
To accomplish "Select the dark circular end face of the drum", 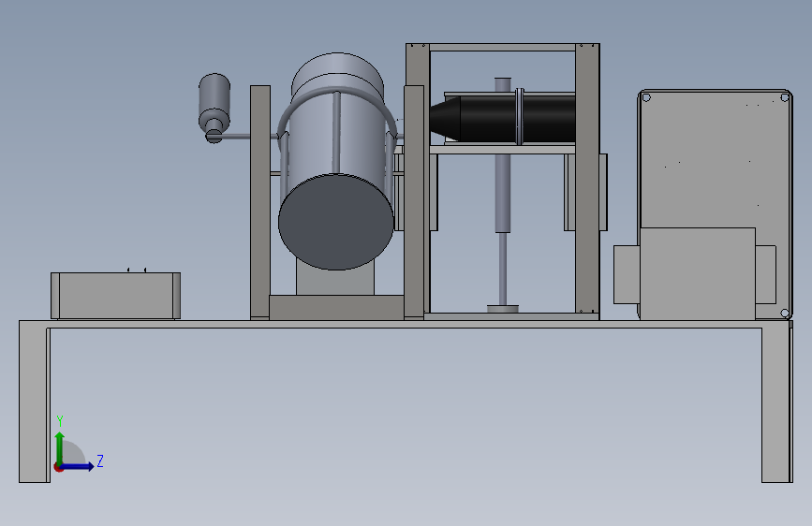I will [x=336, y=222].
